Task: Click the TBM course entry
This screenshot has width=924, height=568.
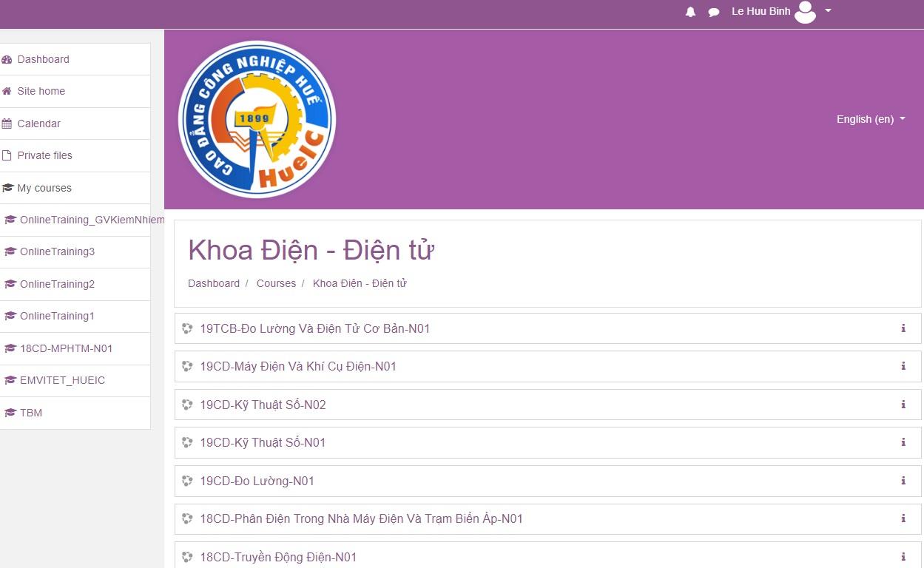Action: 33,413
